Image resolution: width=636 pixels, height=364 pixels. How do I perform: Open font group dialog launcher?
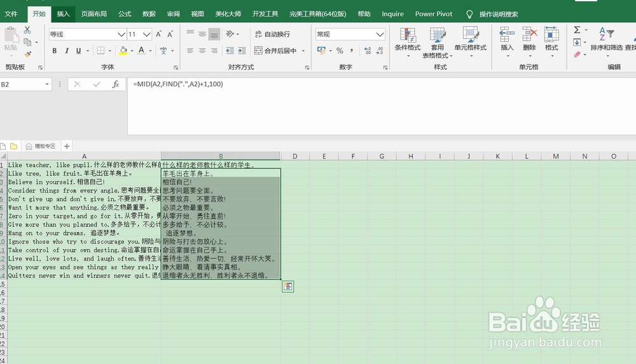click(176, 67)
